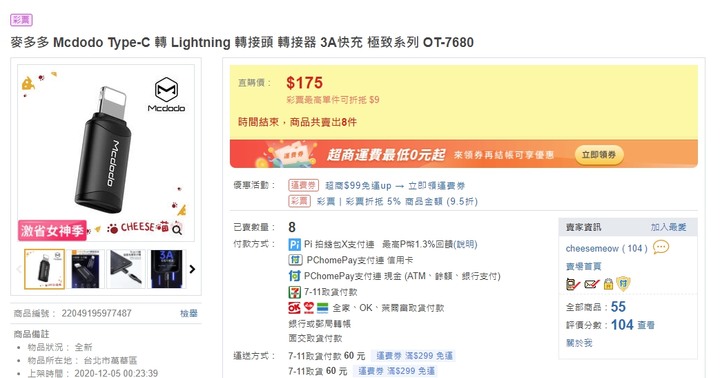The width and height of the screenshot is (720, 378).
Task: Click the 7-11 pickup payment icon
Action: 294,292
